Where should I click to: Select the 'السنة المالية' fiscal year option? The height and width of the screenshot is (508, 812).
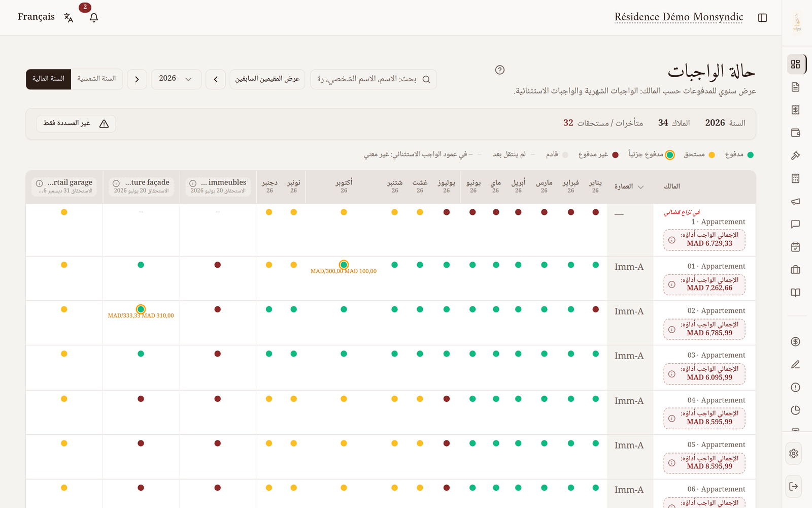click(x=49, y=79)
